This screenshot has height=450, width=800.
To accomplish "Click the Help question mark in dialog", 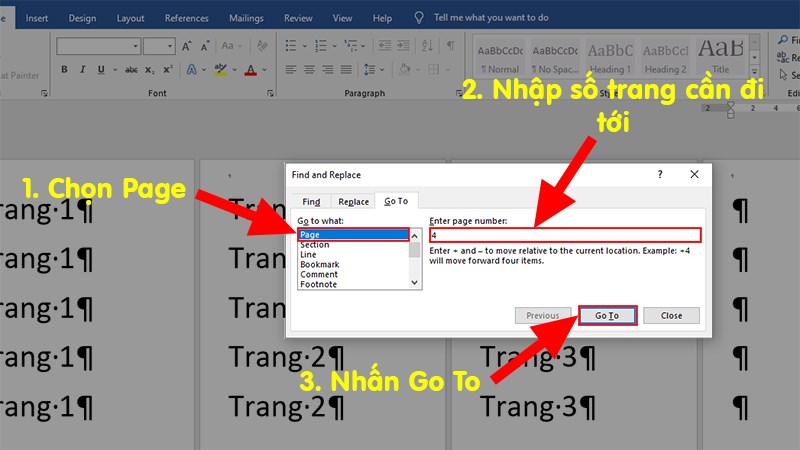I will coord(660,174).
